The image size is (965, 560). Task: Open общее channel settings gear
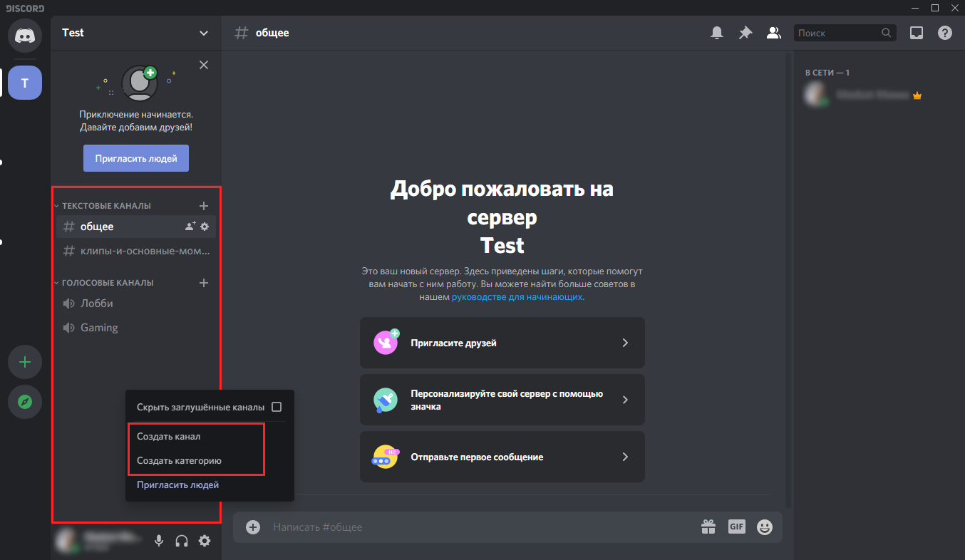[205, 227]
